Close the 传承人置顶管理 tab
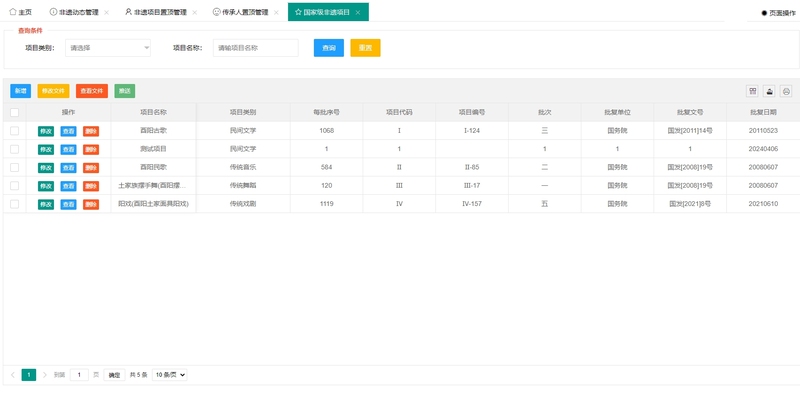 pos(276,12)
